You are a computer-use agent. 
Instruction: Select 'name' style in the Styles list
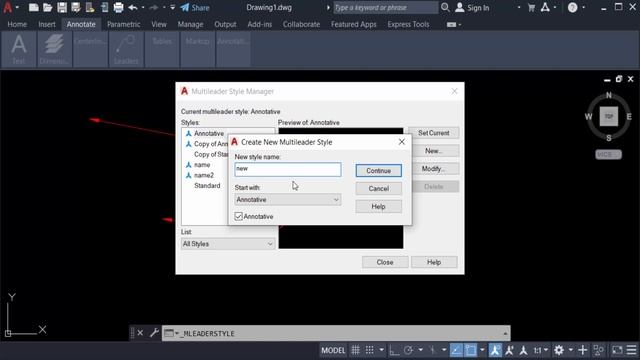(x=202, y=164)
